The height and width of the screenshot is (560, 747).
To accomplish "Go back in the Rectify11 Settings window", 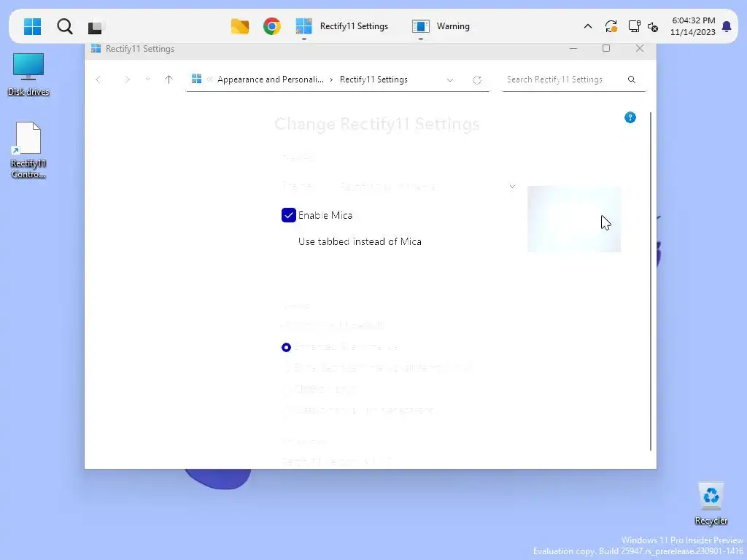I will tap(98, 79).
